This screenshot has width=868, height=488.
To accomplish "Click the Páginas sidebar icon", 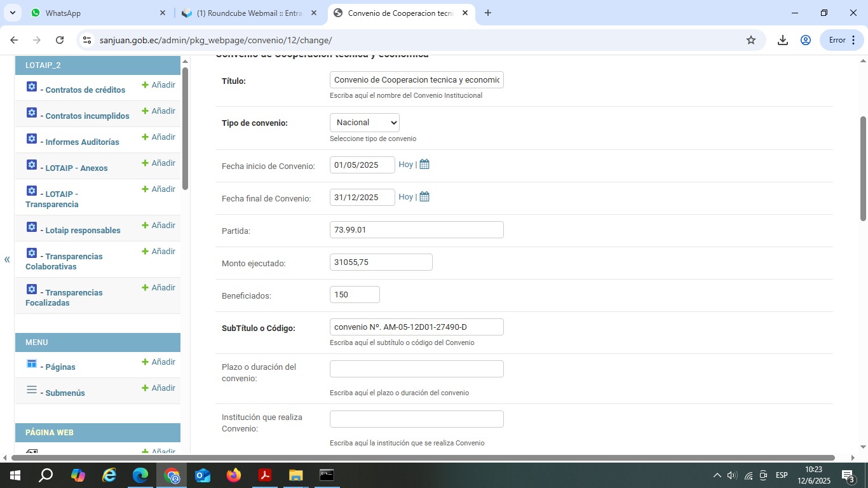I will [32, 363].
